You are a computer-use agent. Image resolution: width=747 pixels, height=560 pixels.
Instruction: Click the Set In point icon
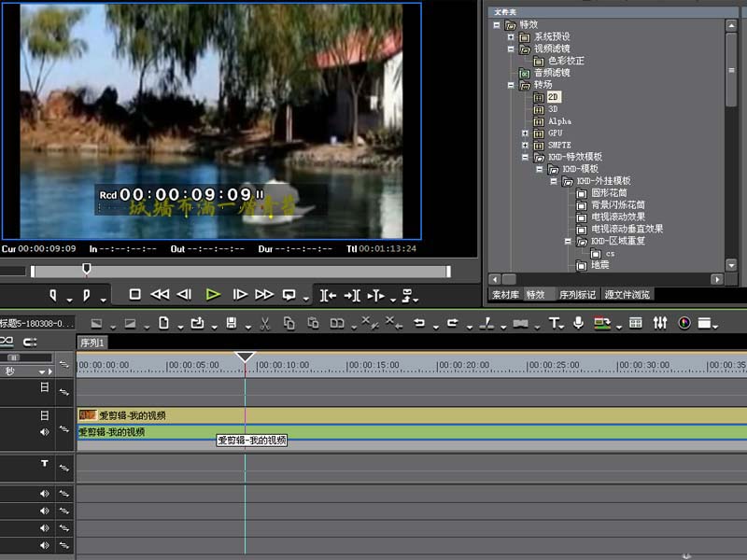pos(53,295)
